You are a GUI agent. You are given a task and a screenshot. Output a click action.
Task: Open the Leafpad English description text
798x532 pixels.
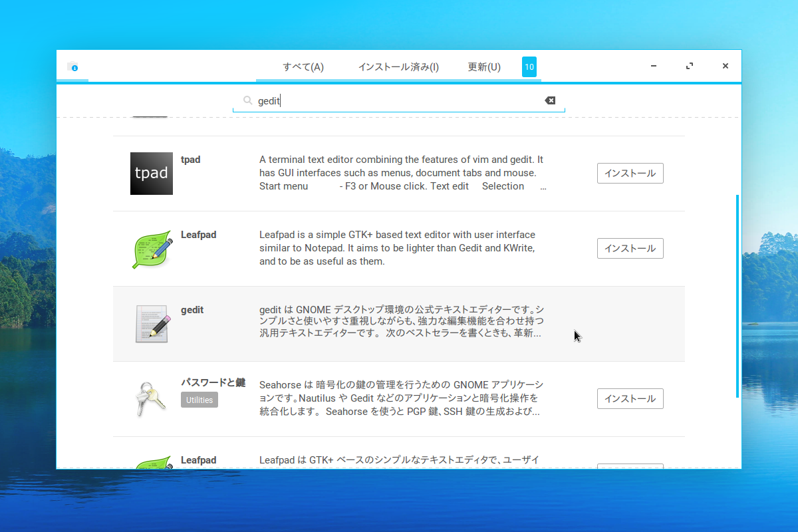pyautogui.click(x=398, y=248)
